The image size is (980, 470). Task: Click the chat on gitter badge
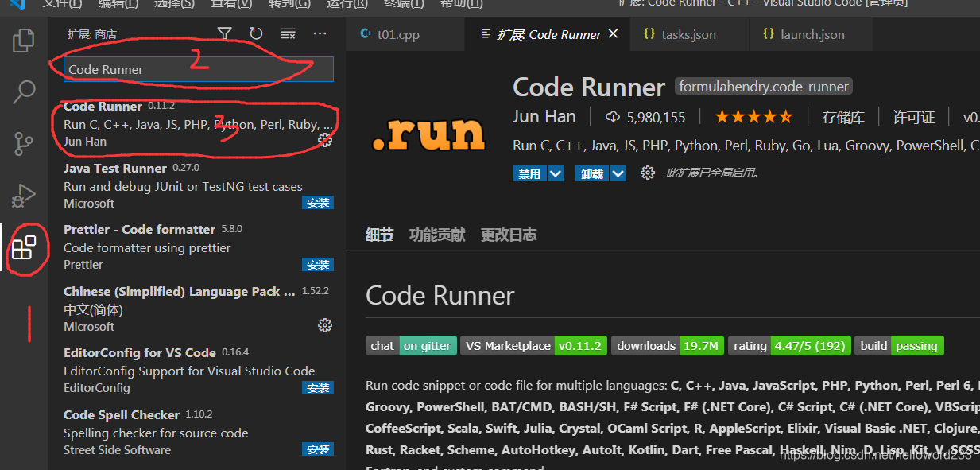[x=411, y=345]
